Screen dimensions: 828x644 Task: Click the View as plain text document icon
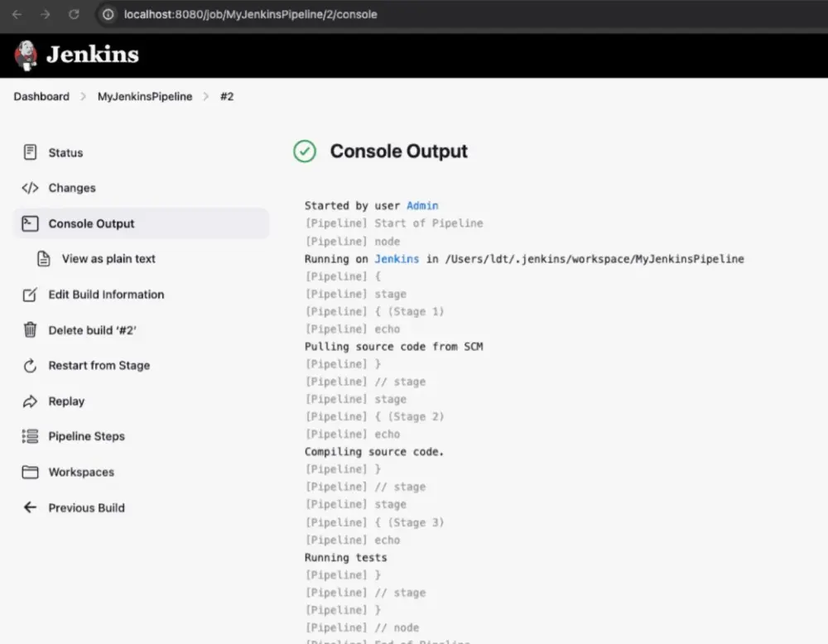(44, 259)
